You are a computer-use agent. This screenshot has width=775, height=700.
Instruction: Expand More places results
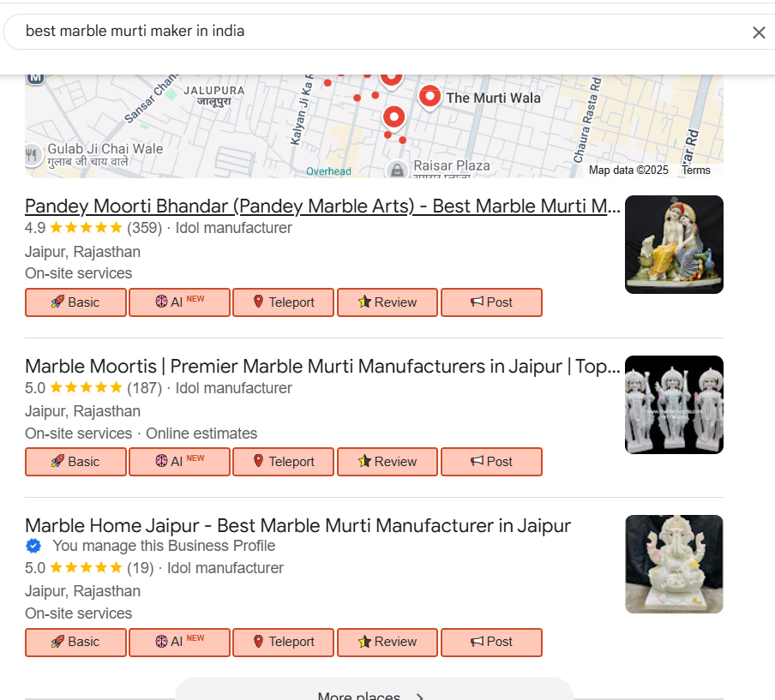coord(373,692)
